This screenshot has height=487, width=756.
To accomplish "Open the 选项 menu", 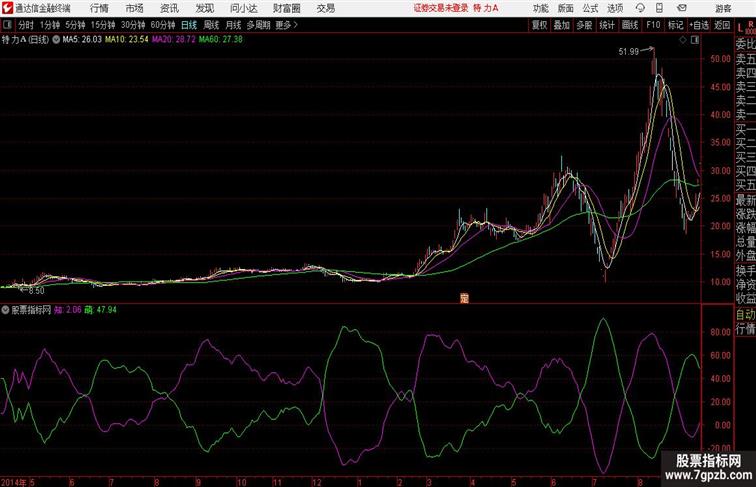I will pos(615,8).
